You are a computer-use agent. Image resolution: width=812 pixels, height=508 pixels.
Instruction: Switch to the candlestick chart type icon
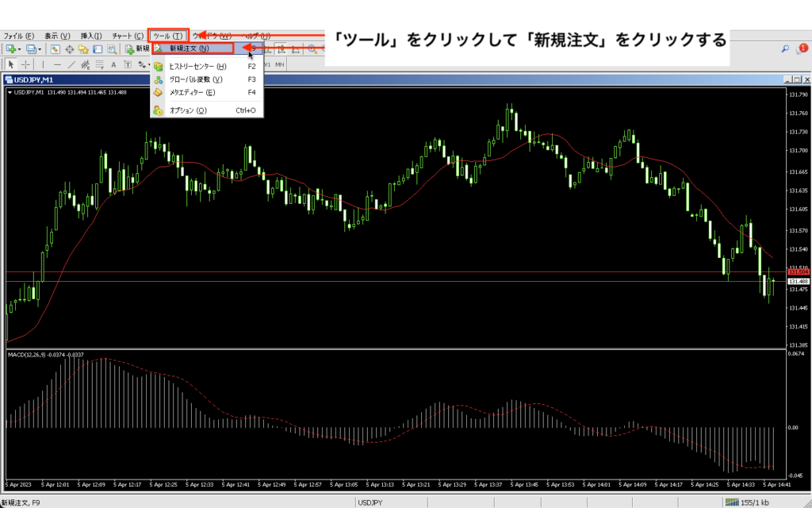pyautogui.click(x=282, y=49)
